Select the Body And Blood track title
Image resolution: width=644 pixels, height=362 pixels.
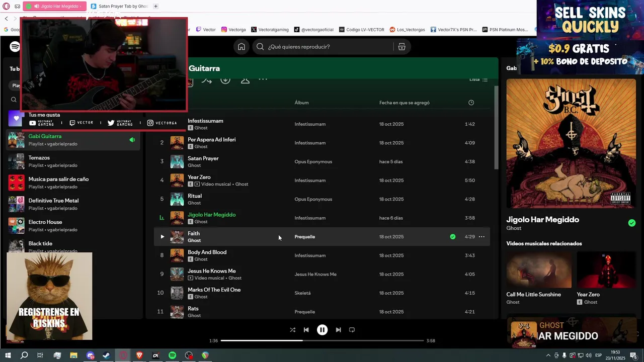pyautogui.click(x=207, y=252)
